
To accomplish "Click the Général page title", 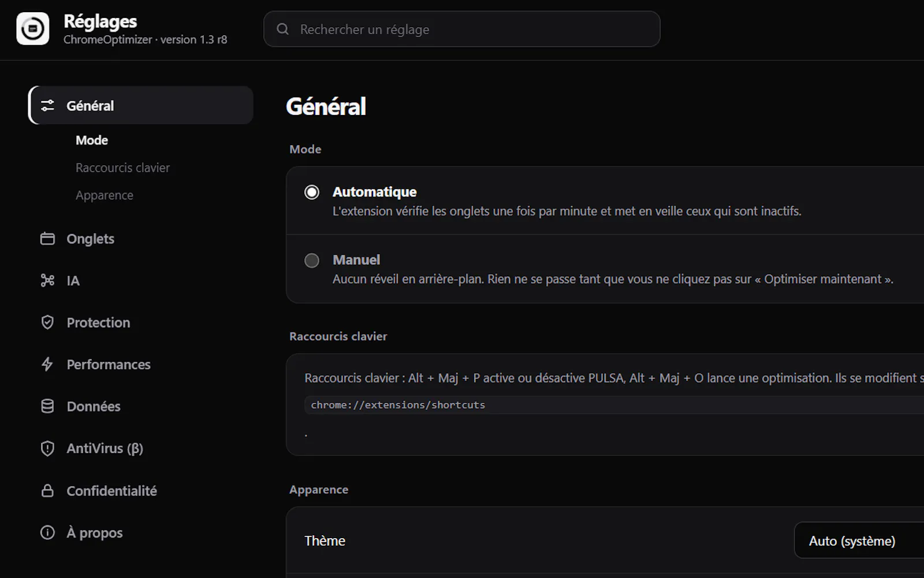I will point(326,106).
